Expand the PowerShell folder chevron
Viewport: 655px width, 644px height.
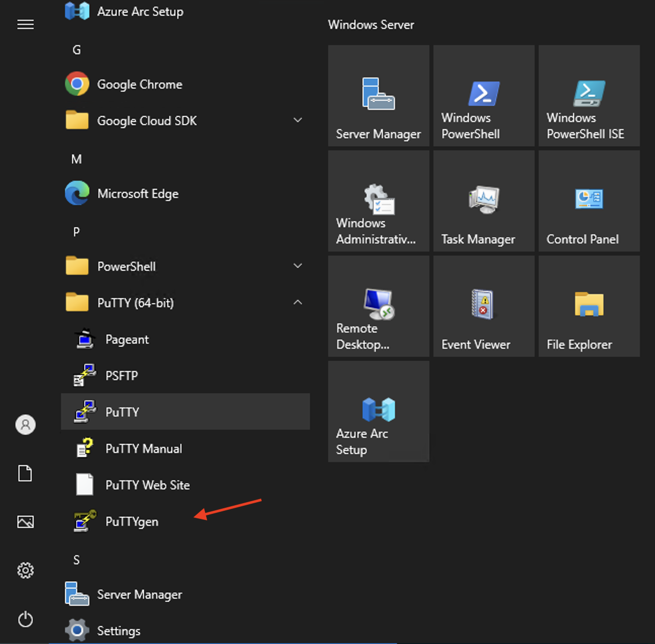tap(298, 266)
